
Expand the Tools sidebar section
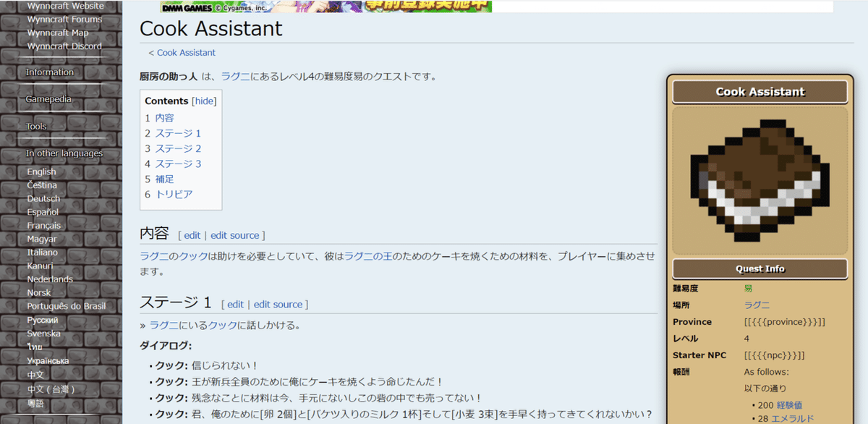pyautogui.click(x=35, y=125)
